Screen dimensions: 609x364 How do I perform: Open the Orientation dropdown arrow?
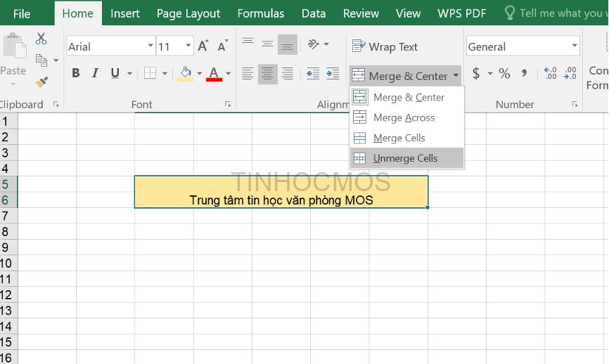pyautogui.click(x=326, y=44)
